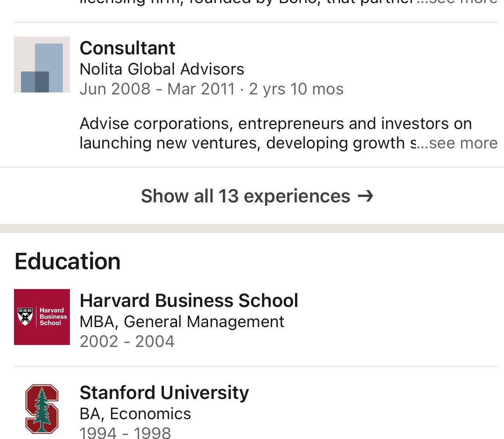Tap the Stanford University tree logo
504x439 pixels.
click(x=42, y=409)
